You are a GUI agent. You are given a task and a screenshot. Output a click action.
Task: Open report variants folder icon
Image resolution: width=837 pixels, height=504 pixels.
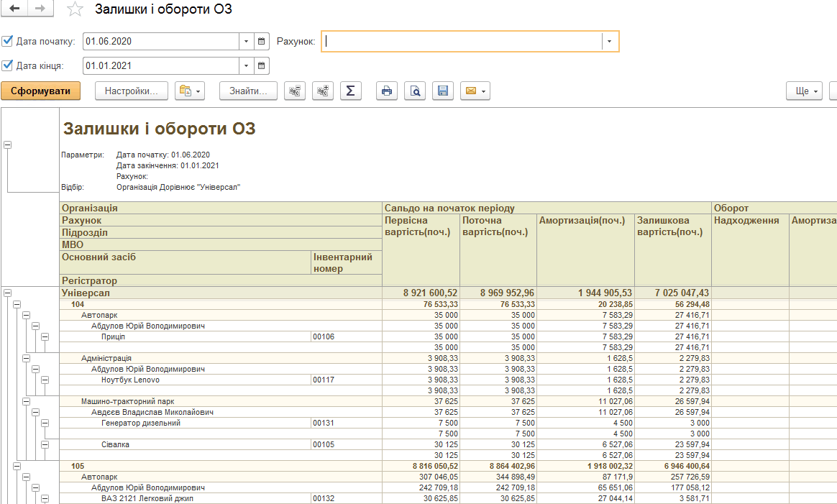click(190, 91)
